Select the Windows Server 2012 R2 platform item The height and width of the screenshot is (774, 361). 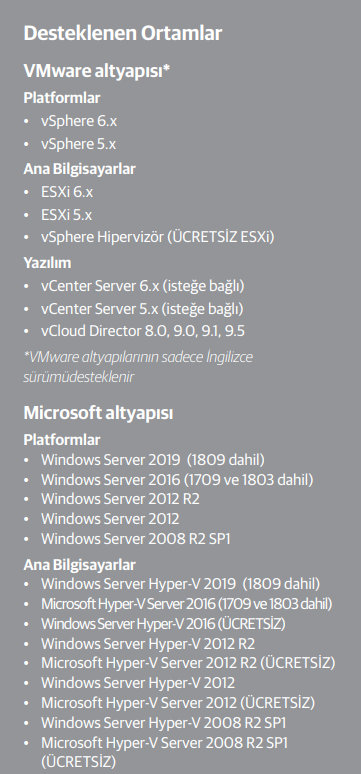[120, 499]
